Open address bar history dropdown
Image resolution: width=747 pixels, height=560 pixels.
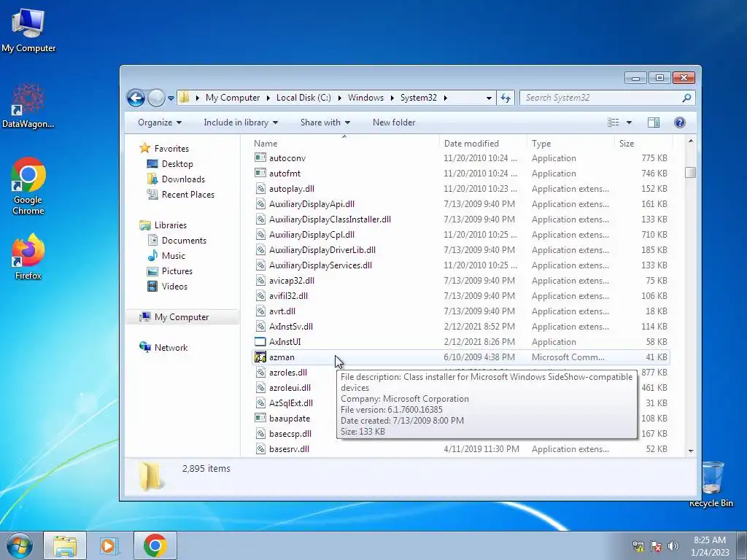[489, 98]
